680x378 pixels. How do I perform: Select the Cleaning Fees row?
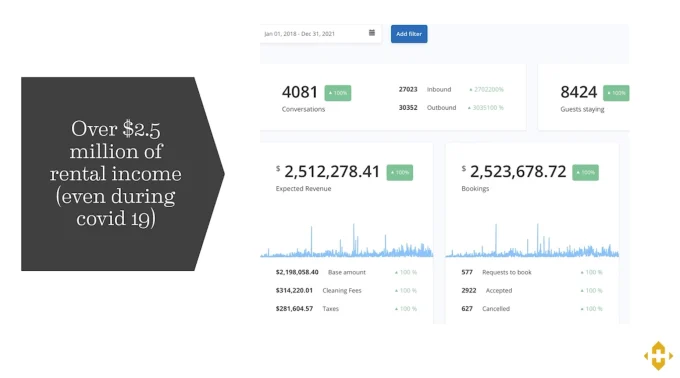tap(347, 290)
